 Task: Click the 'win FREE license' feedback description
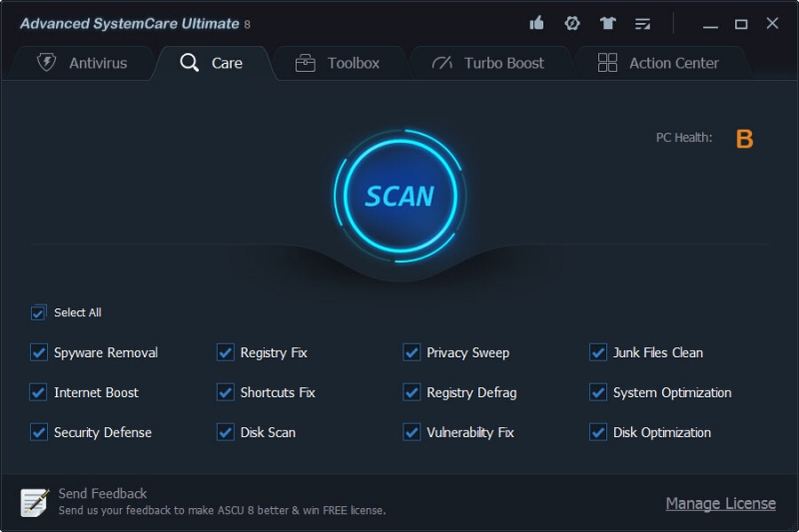(222, 510)
